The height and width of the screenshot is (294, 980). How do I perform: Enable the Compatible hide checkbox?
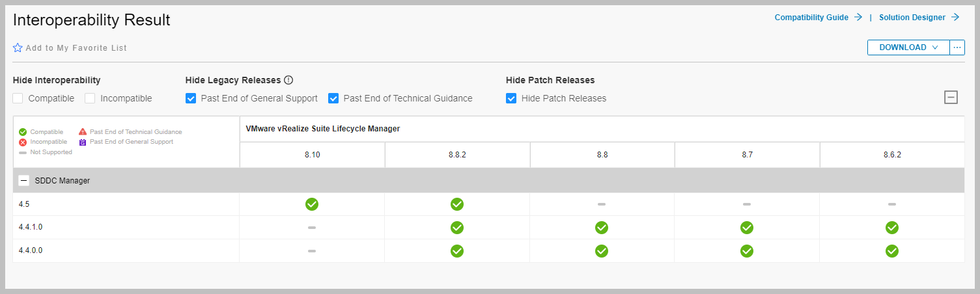18,98
